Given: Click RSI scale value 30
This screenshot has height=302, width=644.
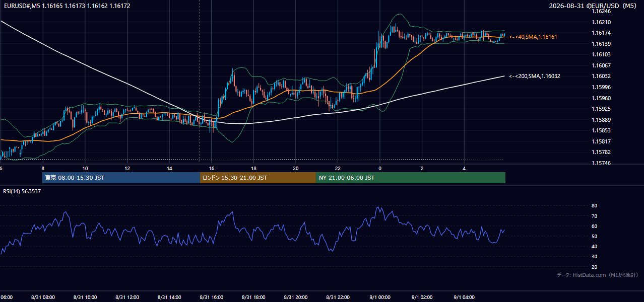Looking at the screenshot, I should tap(594, 257).
